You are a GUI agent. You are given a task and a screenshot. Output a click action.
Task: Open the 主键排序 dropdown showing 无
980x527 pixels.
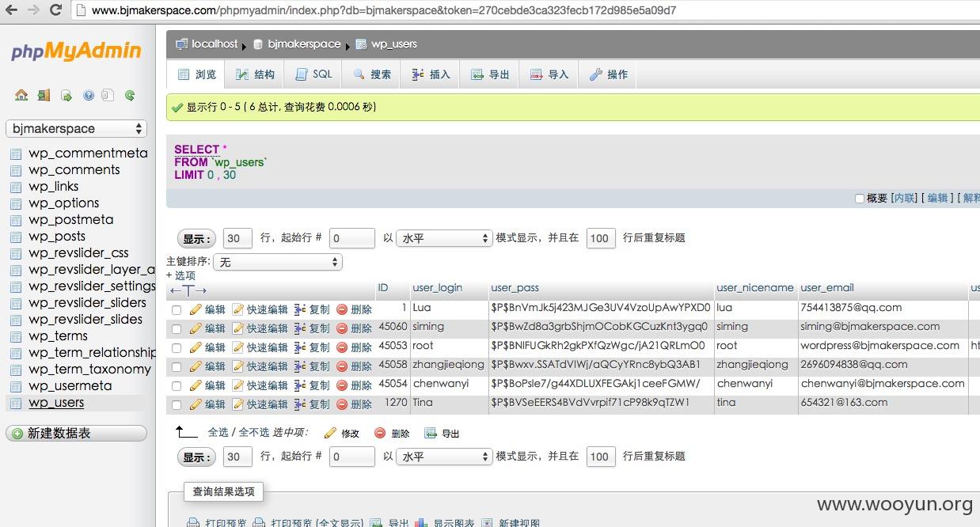tap(279, 262)
